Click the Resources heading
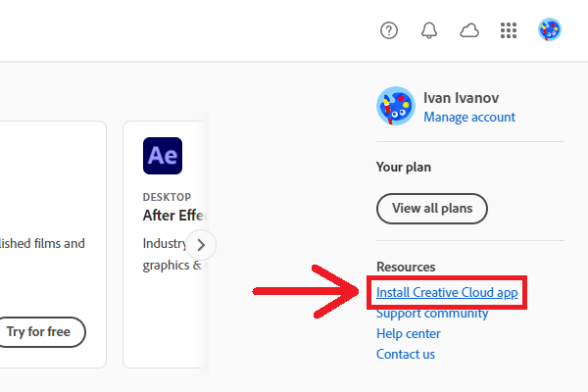 pyautogui.click(x=406, y=267)
